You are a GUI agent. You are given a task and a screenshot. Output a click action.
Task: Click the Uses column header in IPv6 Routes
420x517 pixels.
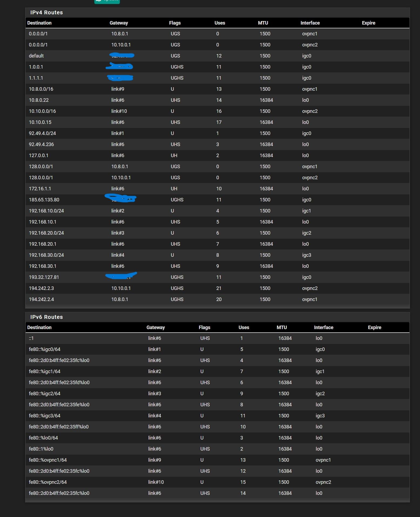(x=244, y=327)
